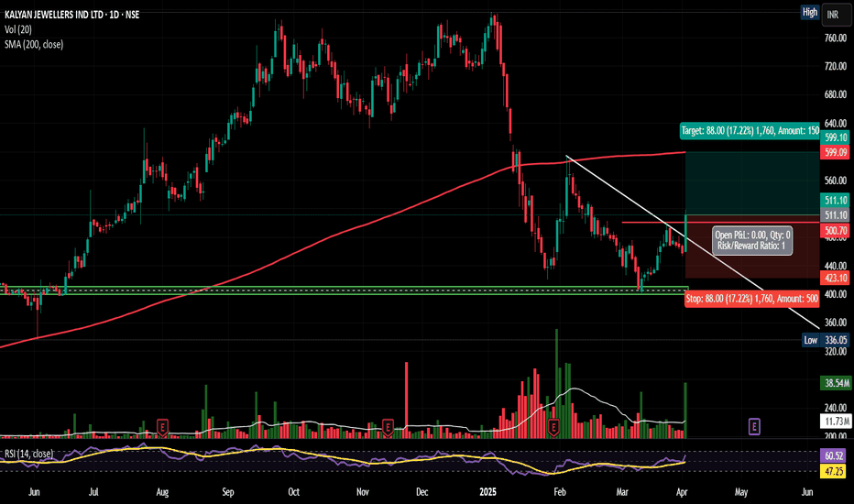
Task: Click the 2025 label on time axis
Action: pyautogui.click(x=488, y=492)
